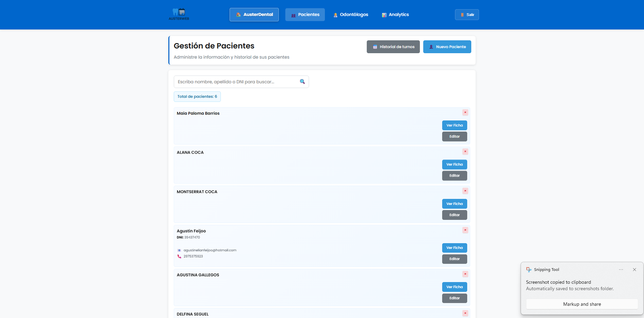The width and height of the screenshot is (644, 318).
Task: Delete DELFINA SEGUEL with the red x
Action: point(465,313)
